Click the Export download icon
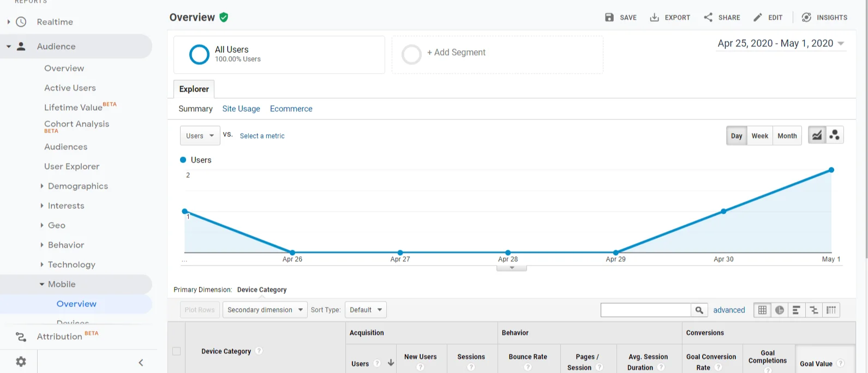The width and height of the screenshot is (868, 373). pyautogui.click(x=654, y=17)
